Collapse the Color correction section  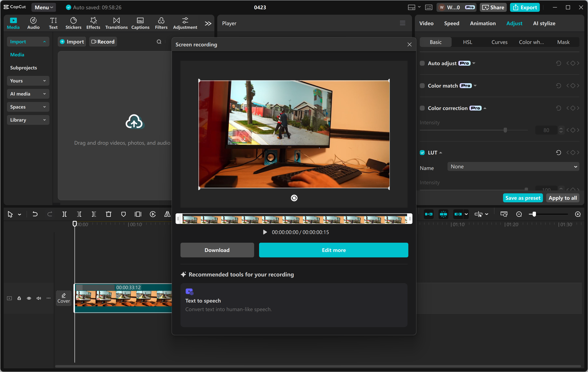(x=485, y=108)
